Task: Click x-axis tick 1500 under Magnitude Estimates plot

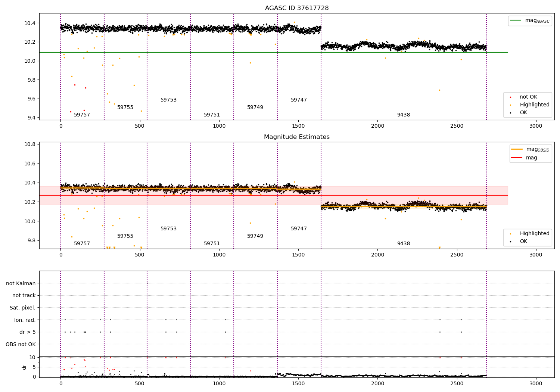Action: 298,255
